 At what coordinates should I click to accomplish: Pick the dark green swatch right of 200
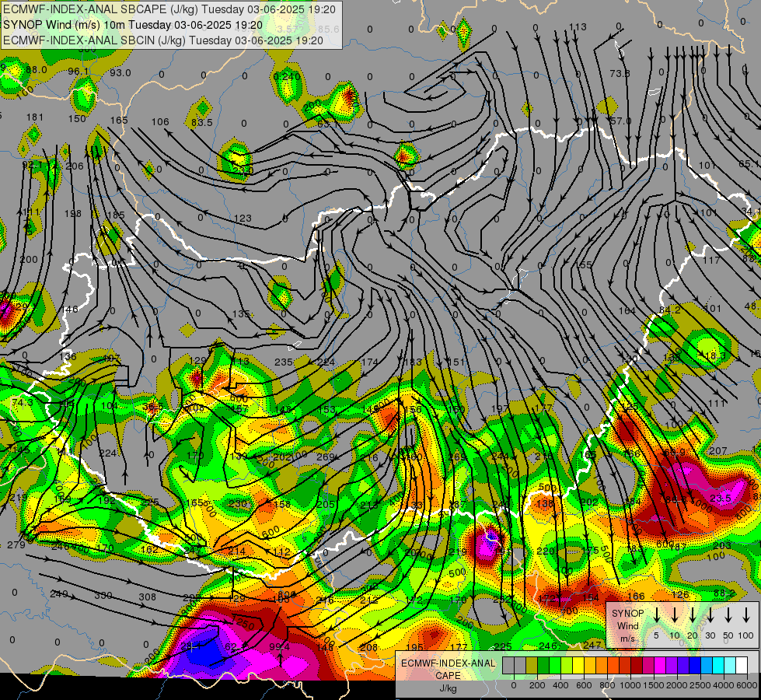[543, 665]
